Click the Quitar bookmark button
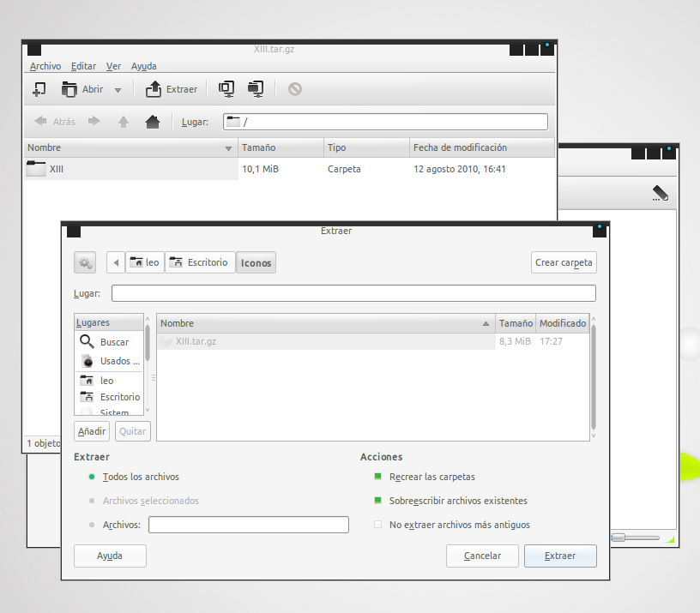 click(133, 431)
